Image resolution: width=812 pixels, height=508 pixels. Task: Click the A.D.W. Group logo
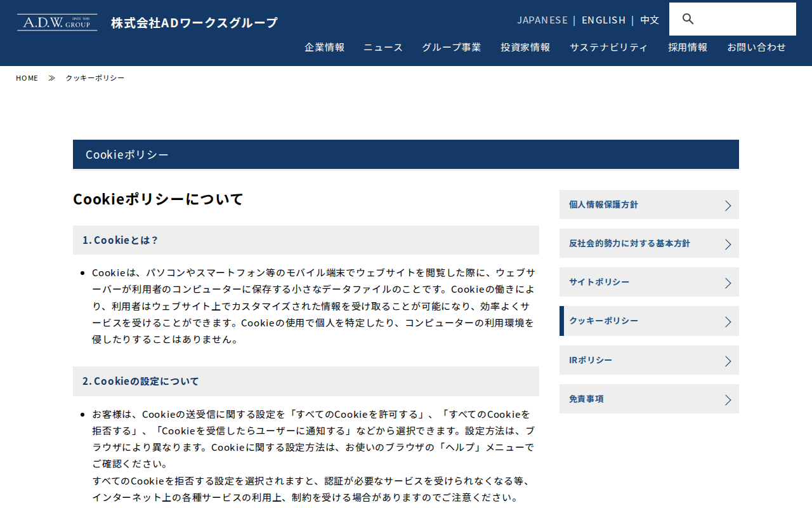coord(57,23)
